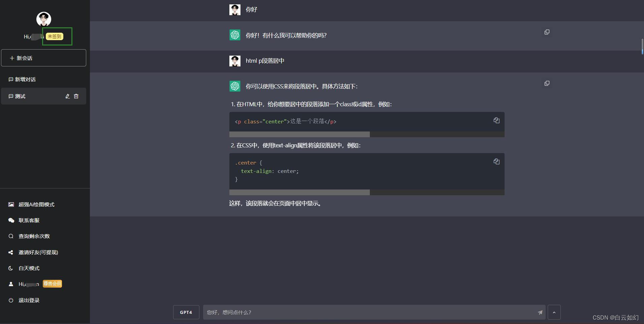This screenshot has width=644, height=324.
Task: Copy the CSS .center code block
Action: coord(496,161)
